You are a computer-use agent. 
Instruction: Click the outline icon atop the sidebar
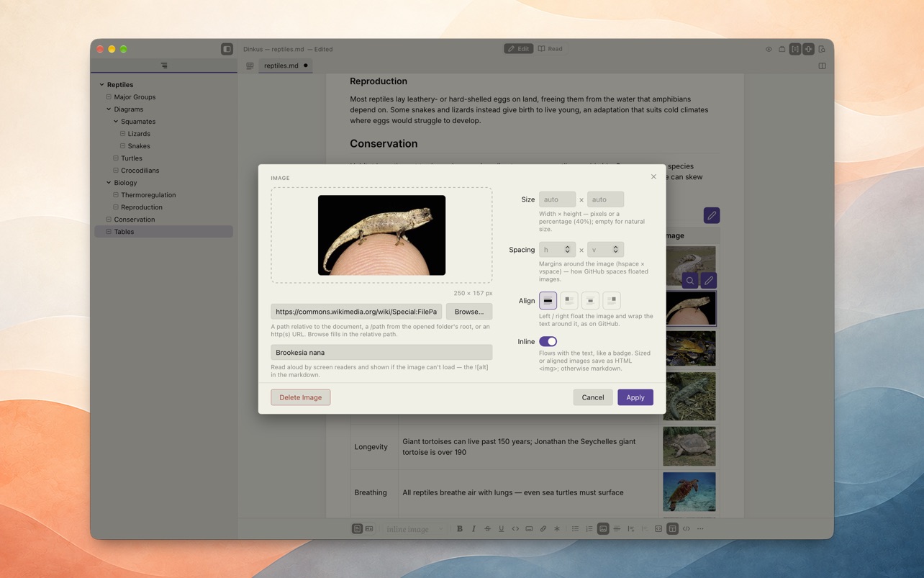[164, 66]
